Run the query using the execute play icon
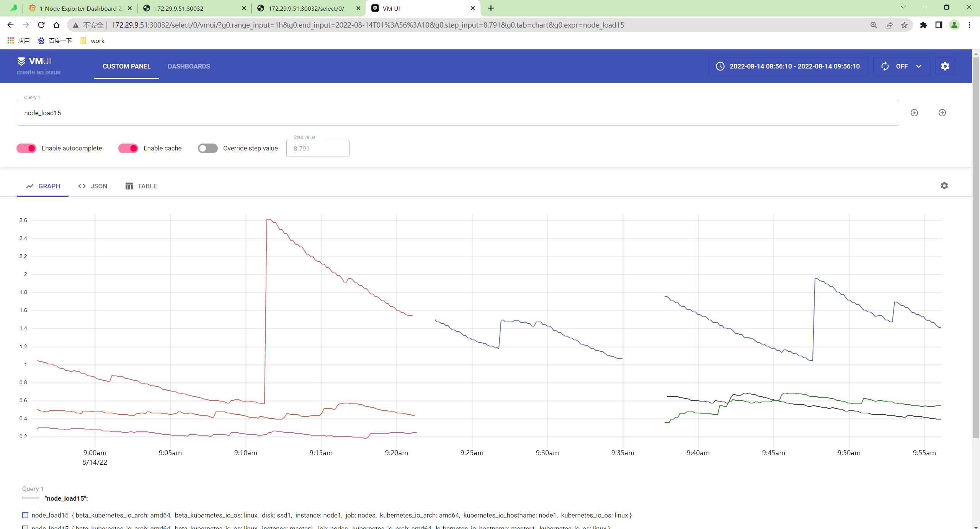Image resolution: width=980 pixels, height=529 pixels. pyautogui.click(x=914, y=113)
